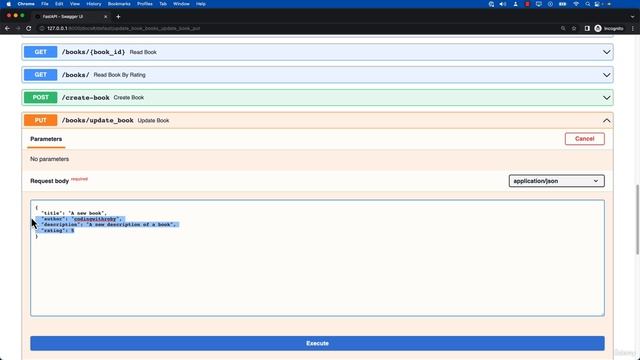Select the Parameters tab
The height and width of the screenshot is (360, 640).
click(46, 139)
